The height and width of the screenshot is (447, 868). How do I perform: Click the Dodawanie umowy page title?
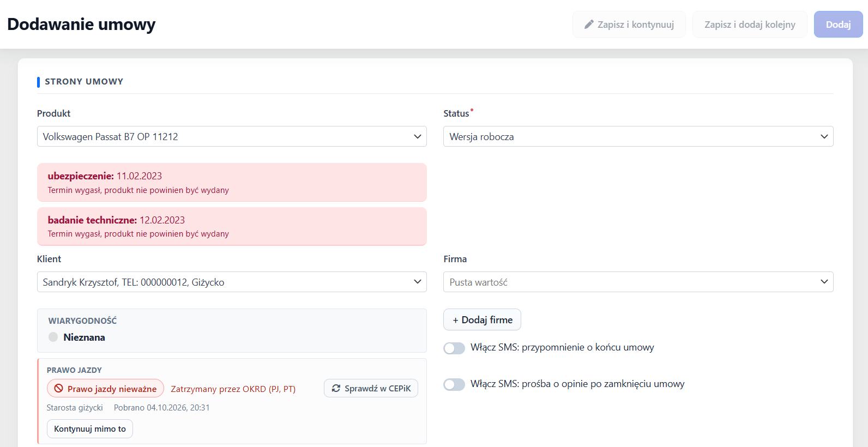(x=81, y=25)
